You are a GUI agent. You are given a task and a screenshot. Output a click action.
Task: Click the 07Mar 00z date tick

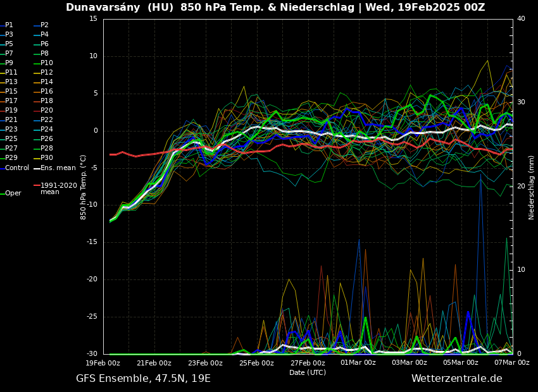pyautogui.click(x=511, y=363)
